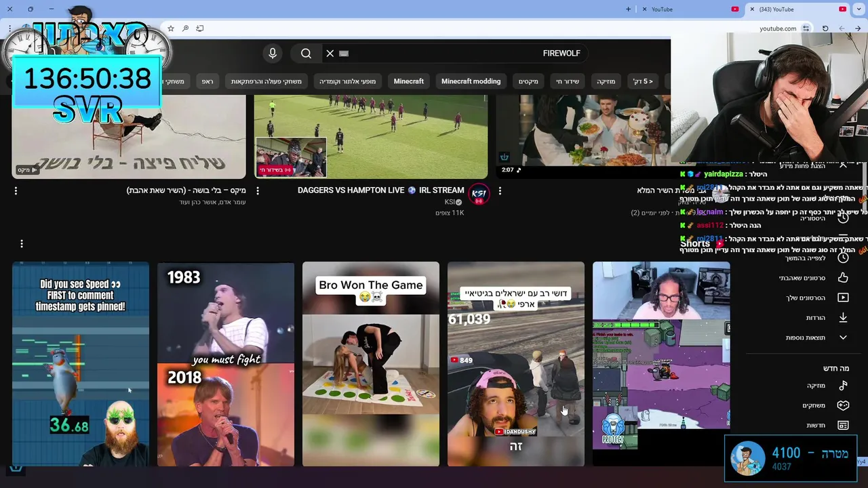Go forward with the browser forward arrow
The height and width of the screenshot is (488, 868).
point(842,28)
